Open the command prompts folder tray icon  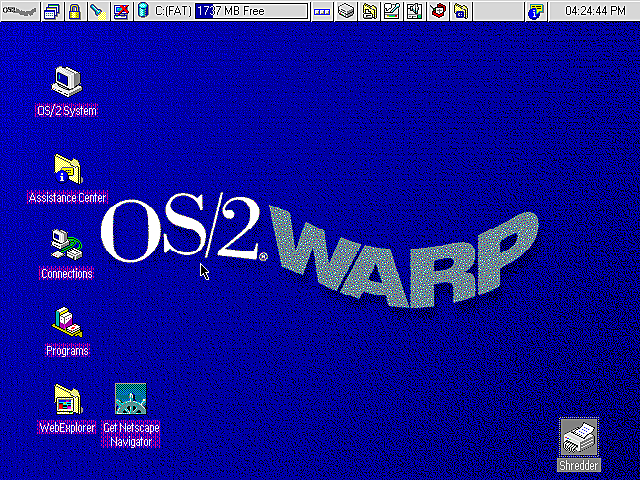[x=461, y=11]
